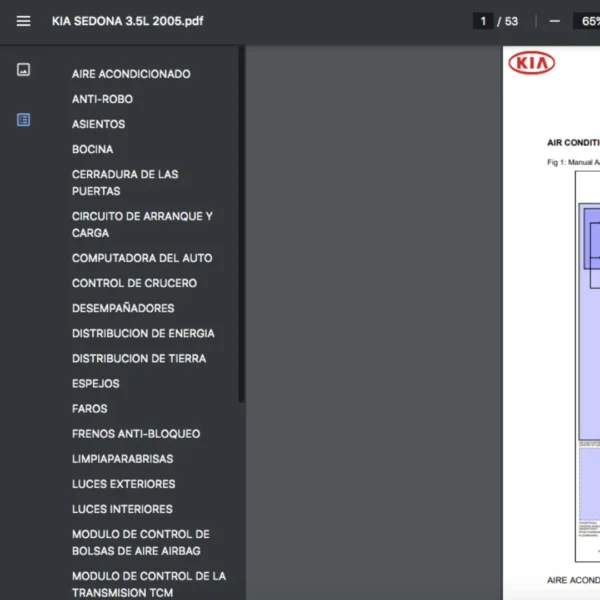Go to DISTRIBUCION DE ENERGIA

click(x=143, y=333)
